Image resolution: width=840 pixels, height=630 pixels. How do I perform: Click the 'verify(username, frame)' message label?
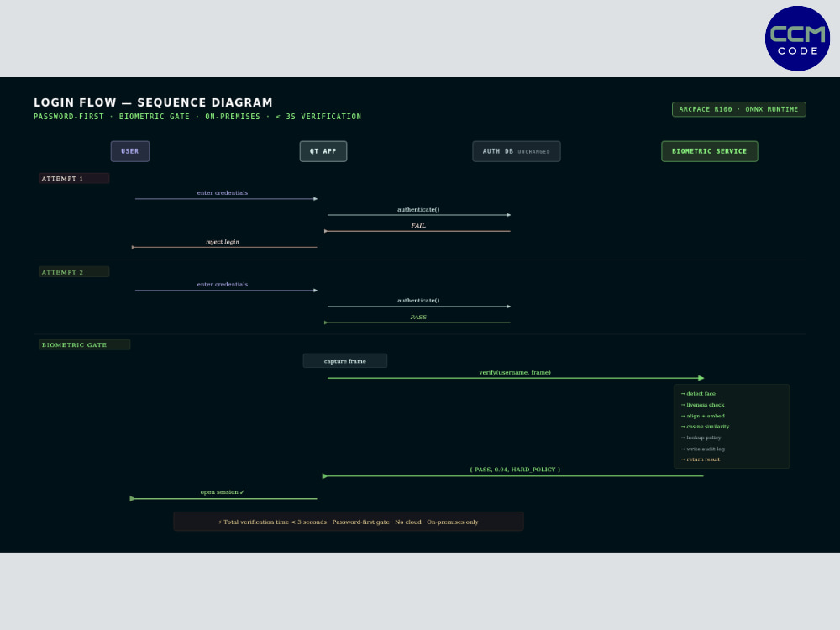(515, 372)
